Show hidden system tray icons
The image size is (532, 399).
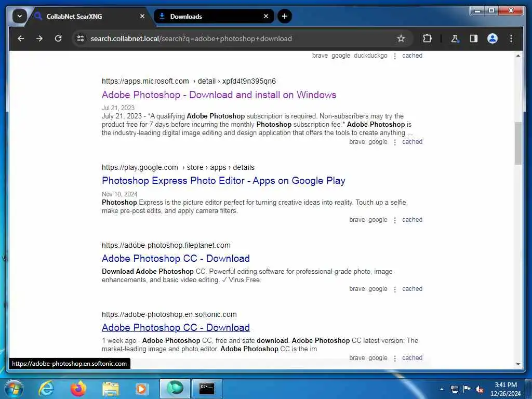[x=442, y=389]
